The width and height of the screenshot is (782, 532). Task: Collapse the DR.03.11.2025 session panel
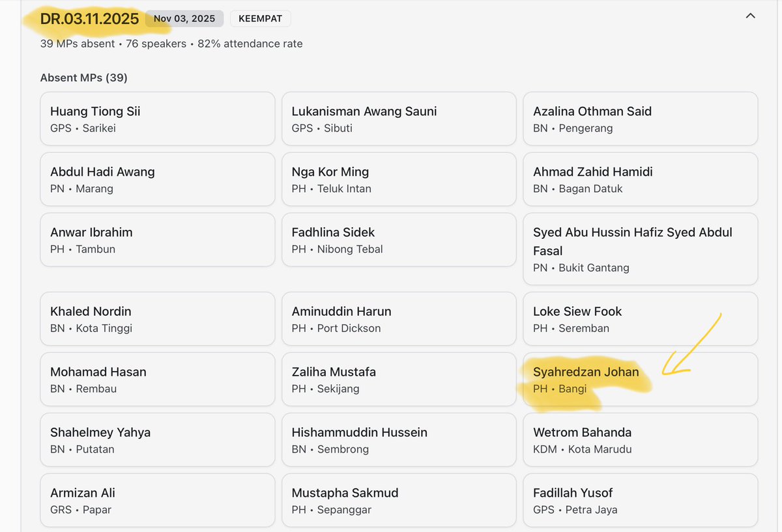coord(750,16)
